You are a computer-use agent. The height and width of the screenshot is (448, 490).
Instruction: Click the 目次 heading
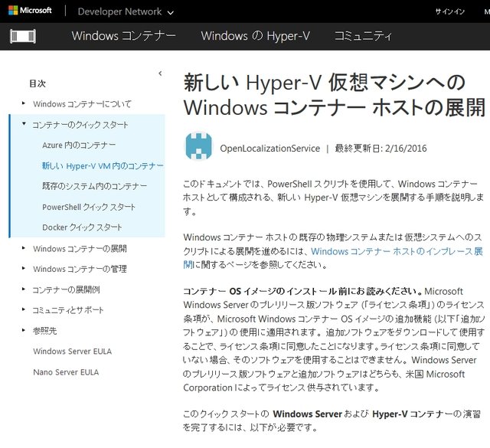tap(38, 83)
